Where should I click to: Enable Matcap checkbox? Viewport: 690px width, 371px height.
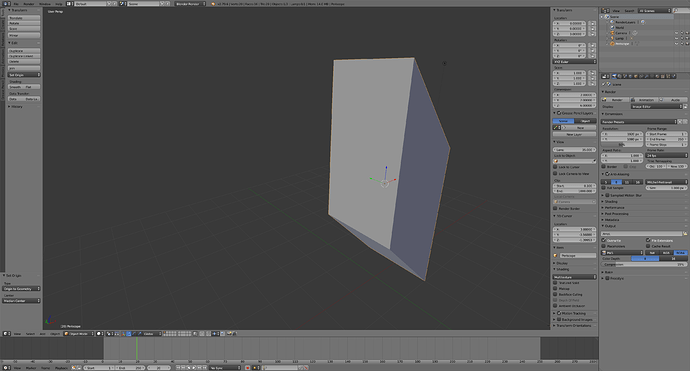coord(555,288)
